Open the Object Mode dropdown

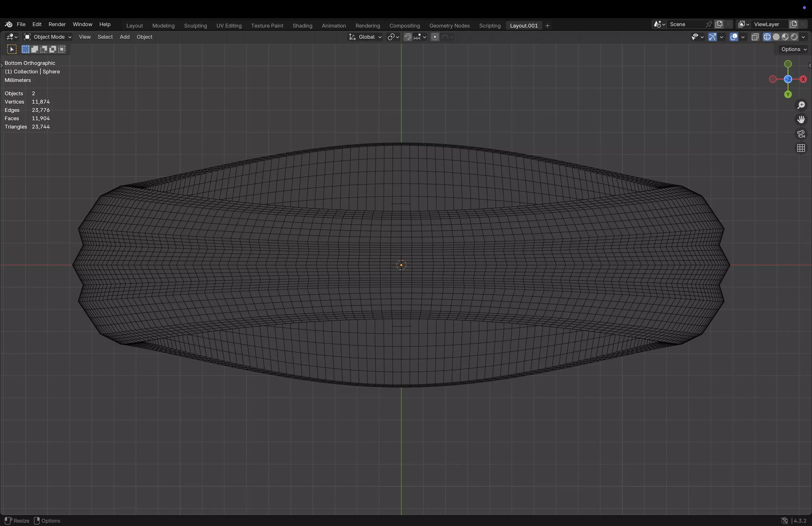[47, 37]
